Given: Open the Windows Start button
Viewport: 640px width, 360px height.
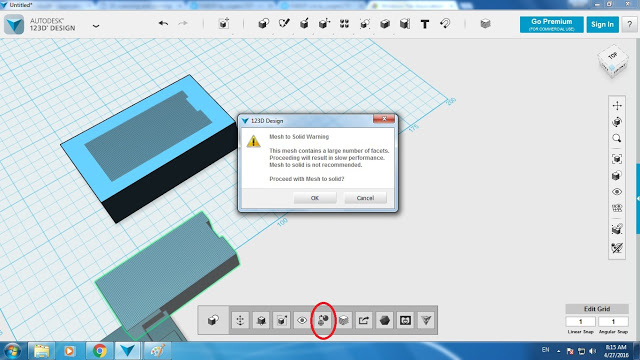Looking at the screenshot, I should 12,351.
